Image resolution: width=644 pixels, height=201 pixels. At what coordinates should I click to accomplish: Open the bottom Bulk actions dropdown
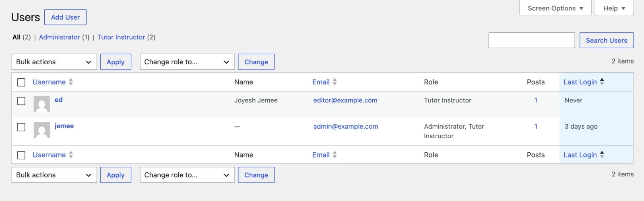(54, 175)
